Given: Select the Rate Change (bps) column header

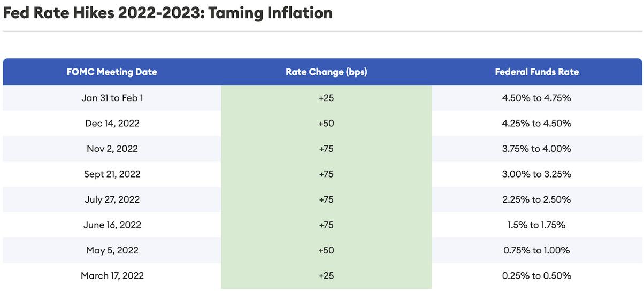Looking at the screenshot, I should (x=326, y=72).
